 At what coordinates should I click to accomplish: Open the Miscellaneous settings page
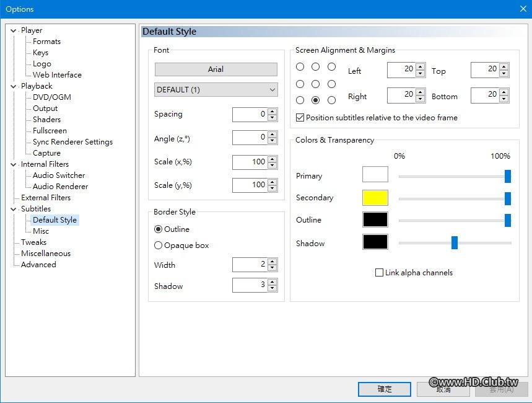point(45,254)
